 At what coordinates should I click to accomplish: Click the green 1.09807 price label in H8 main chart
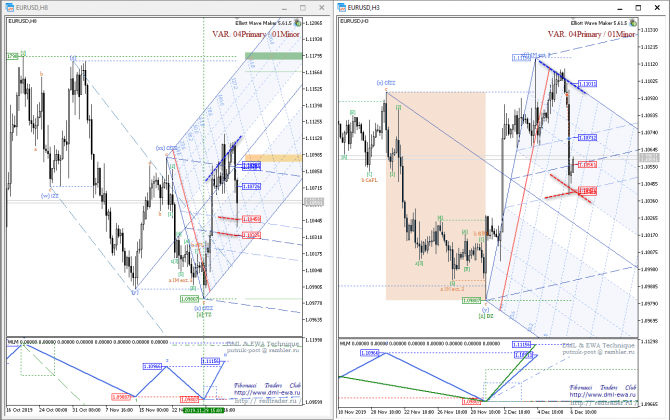click(190, 299)
